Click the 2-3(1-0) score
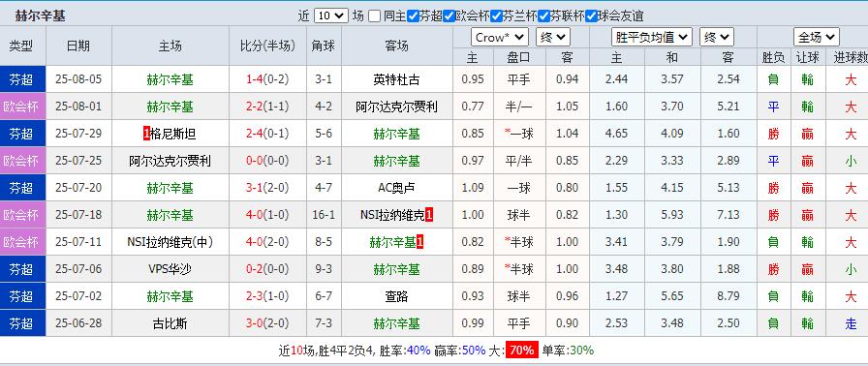The height and width of the screenshot is (366, 868). pyautogui.click(x=267, y=296)
